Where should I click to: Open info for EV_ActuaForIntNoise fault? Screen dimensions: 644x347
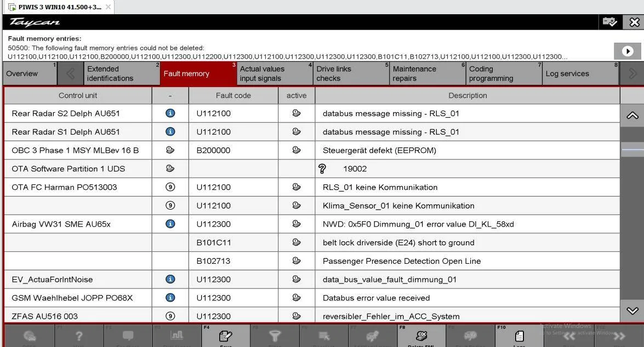pos(170,279)
